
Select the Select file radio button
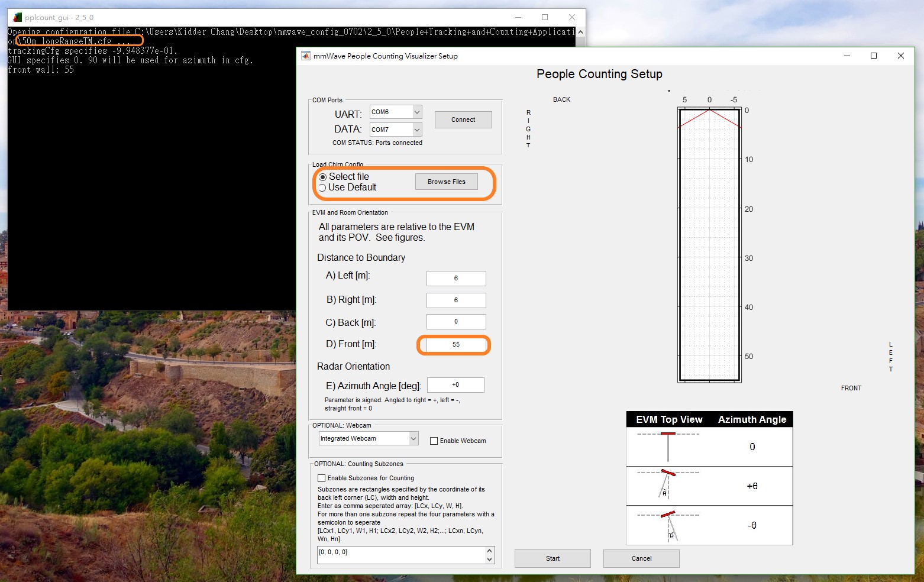pyautogui.click(x=322, y=176)
